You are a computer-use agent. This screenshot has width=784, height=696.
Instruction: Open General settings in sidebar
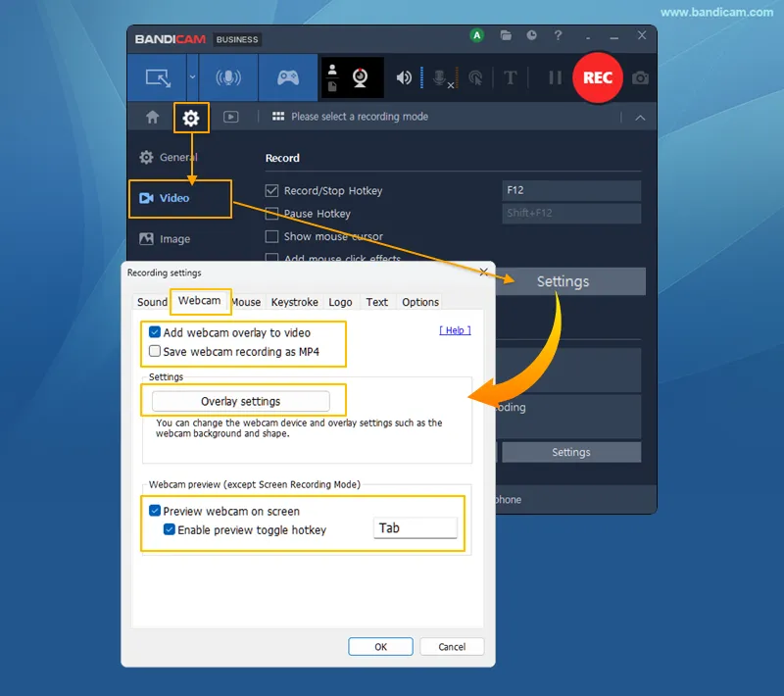click(169, 157)
